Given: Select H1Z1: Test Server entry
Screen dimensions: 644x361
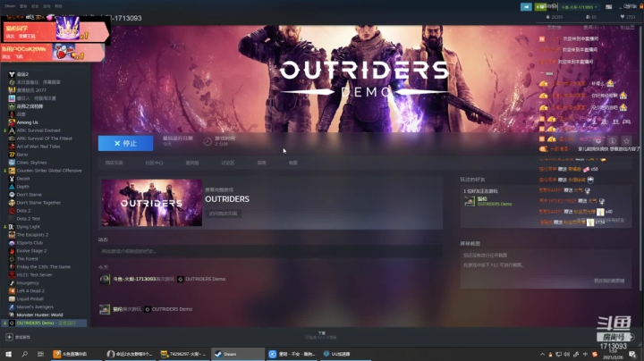Looking at the screenshot, I should pos(34,275).
